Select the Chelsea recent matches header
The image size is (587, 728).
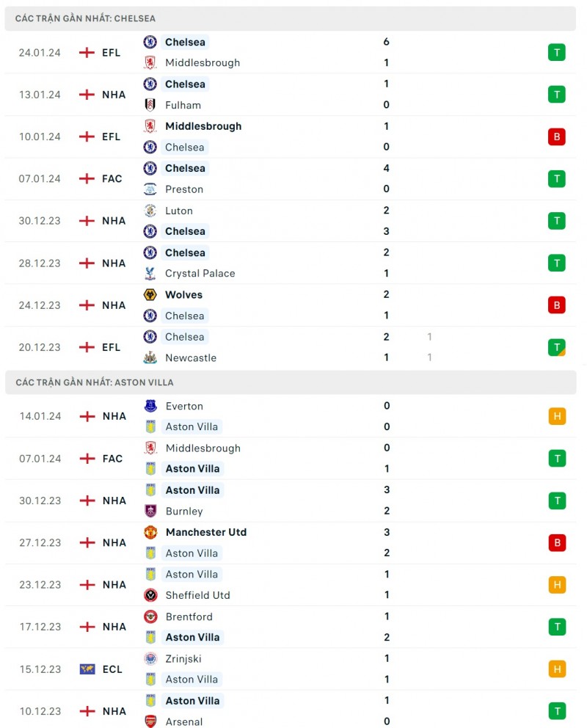click(85, 18)
